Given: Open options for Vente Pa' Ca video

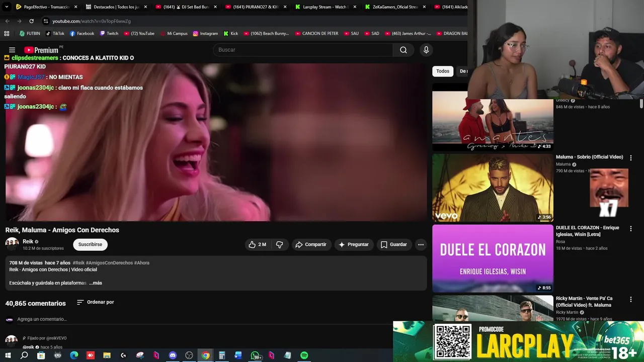Looking at the screenshot, I should pos(630,299).
